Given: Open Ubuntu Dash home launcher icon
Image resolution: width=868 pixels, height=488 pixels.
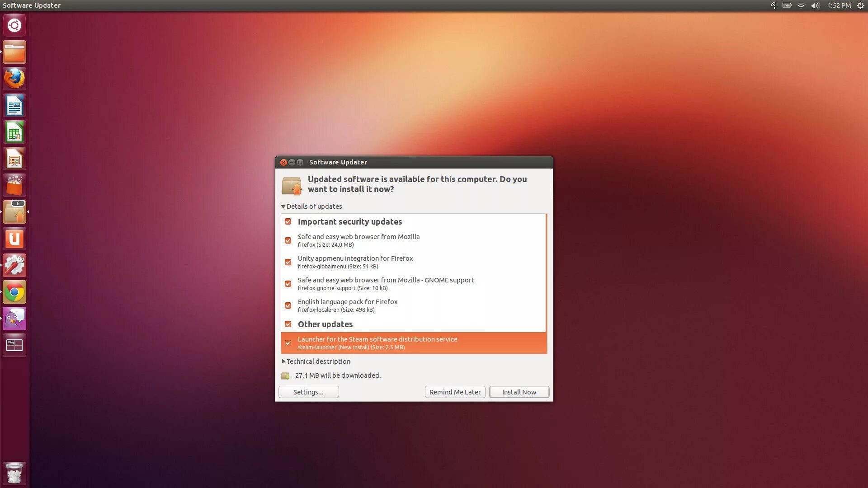Looking at the screenshot, I should click(x=14, y=25).
